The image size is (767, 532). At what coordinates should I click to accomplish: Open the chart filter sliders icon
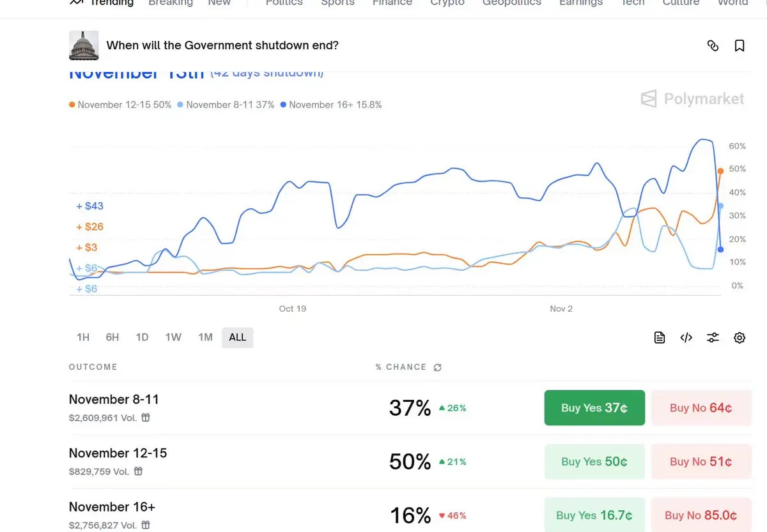tap(713, 338)
